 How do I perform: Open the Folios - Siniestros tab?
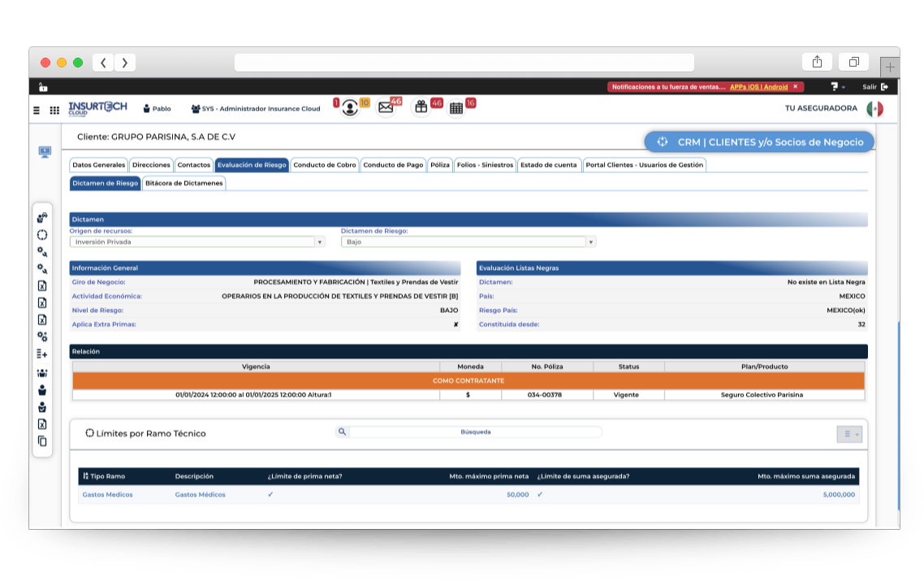click(x=485, y=165)
